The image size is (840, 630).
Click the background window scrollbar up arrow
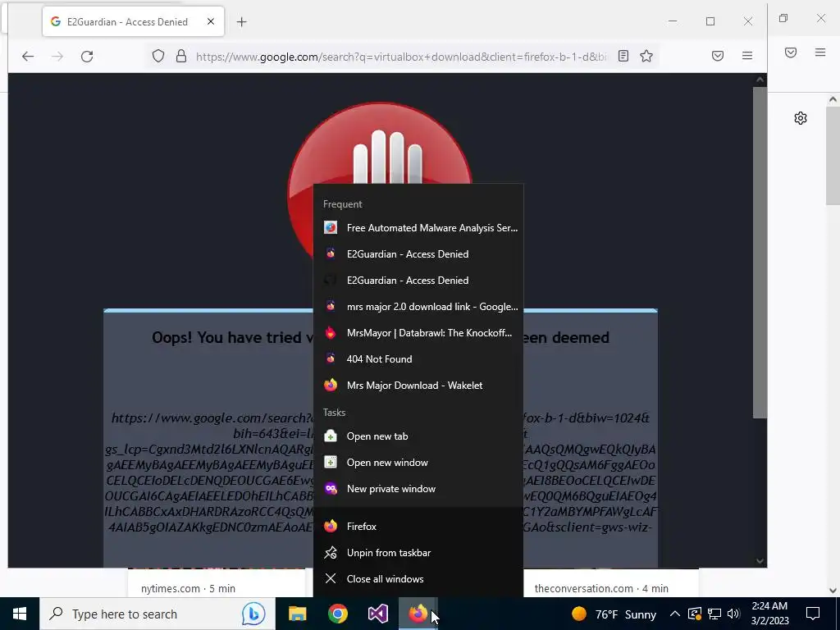tap(833, 99)
